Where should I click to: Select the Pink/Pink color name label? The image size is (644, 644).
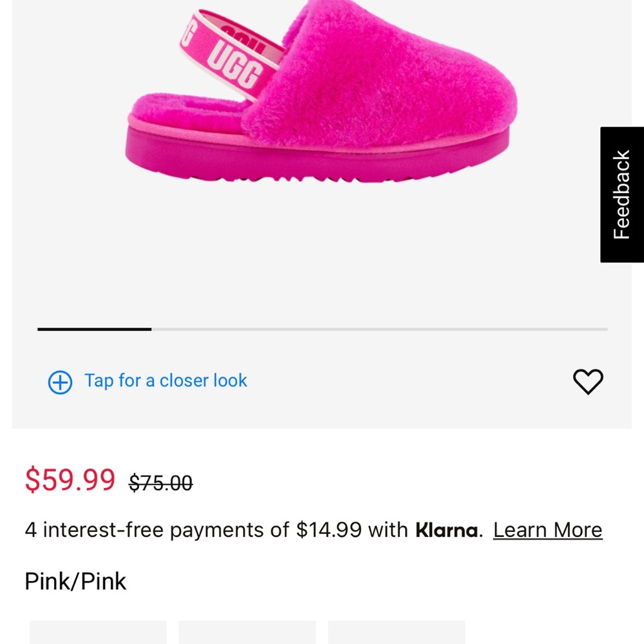75,581
